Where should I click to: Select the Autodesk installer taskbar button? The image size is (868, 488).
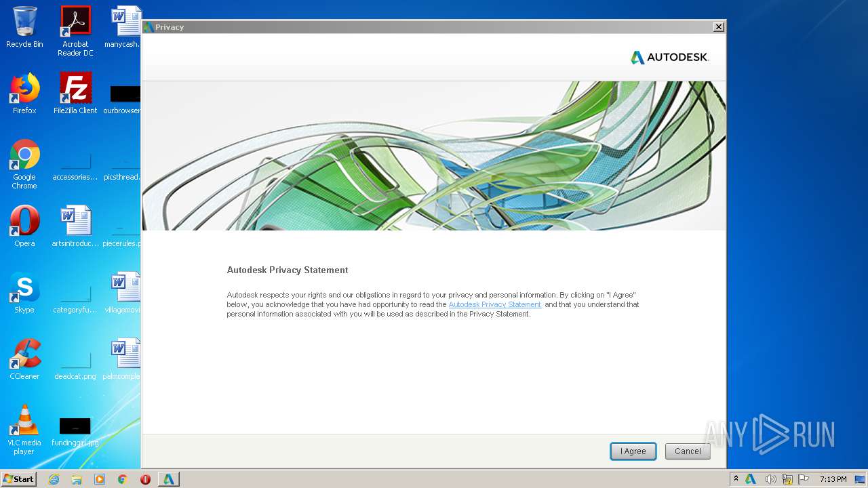click(169, 479)
